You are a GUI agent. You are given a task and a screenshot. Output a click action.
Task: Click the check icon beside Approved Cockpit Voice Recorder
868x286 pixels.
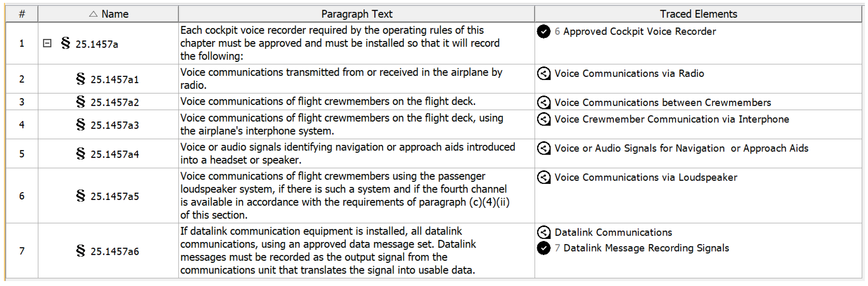coord(543,31)
